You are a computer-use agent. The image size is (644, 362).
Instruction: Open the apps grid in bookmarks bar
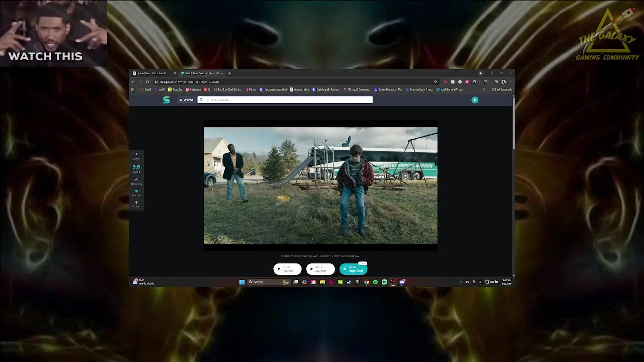(133, 89)
